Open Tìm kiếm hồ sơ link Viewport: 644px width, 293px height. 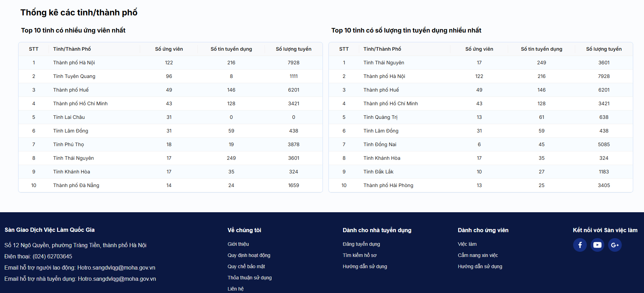360,255
